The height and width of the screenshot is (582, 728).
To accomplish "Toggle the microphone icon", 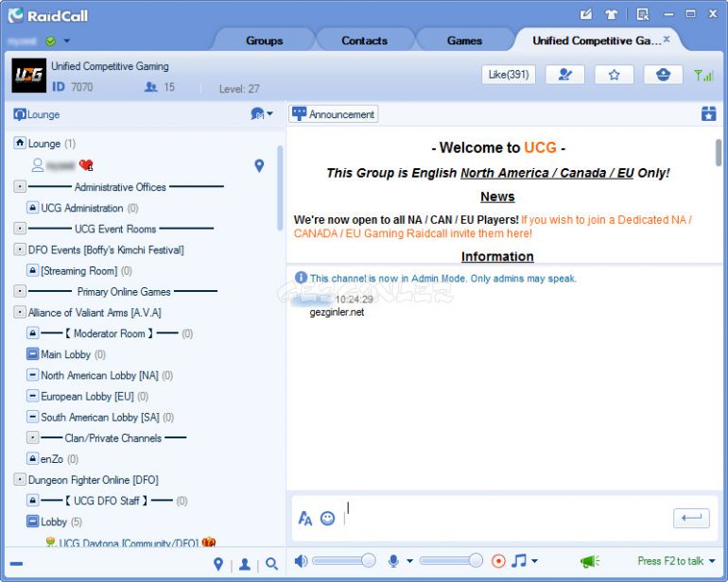I will point(393,561).
